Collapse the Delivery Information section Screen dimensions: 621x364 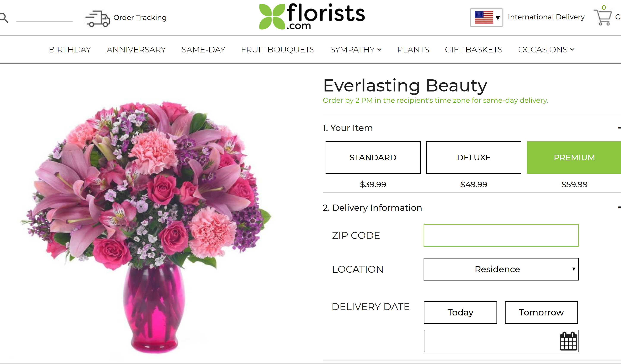pos(619,208)
